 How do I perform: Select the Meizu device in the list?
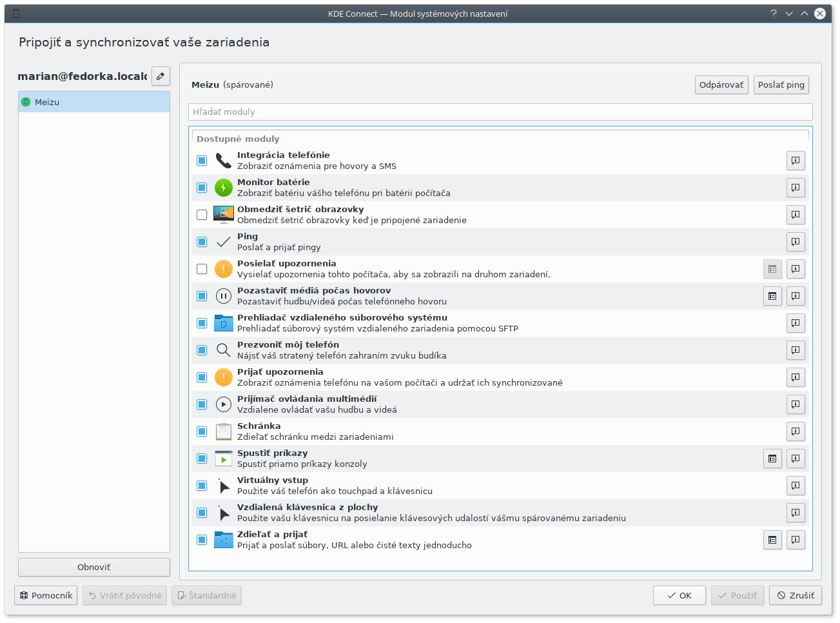[94, 102]
